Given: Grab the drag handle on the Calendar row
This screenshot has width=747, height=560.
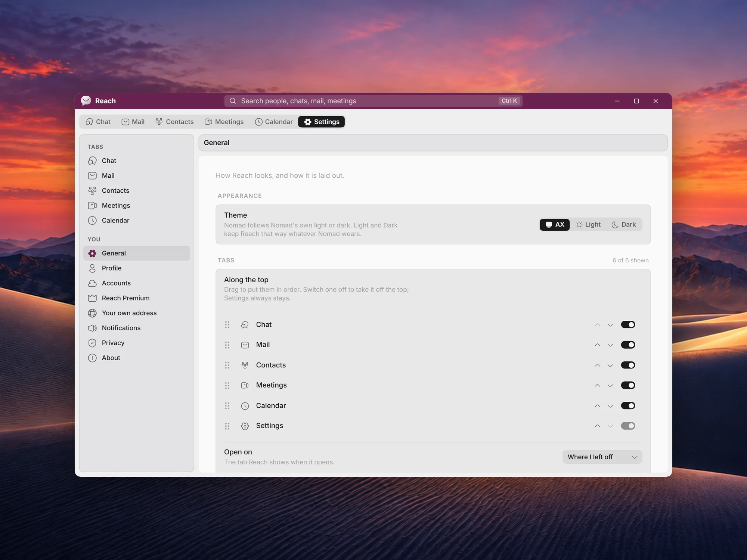Looking at the screenshot, I should pos(227,405).
